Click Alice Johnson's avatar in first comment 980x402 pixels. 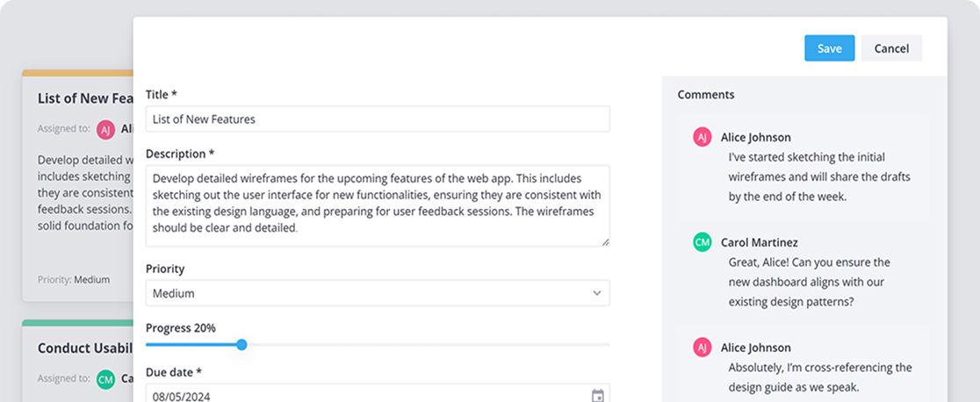click(x=703, y=138)
